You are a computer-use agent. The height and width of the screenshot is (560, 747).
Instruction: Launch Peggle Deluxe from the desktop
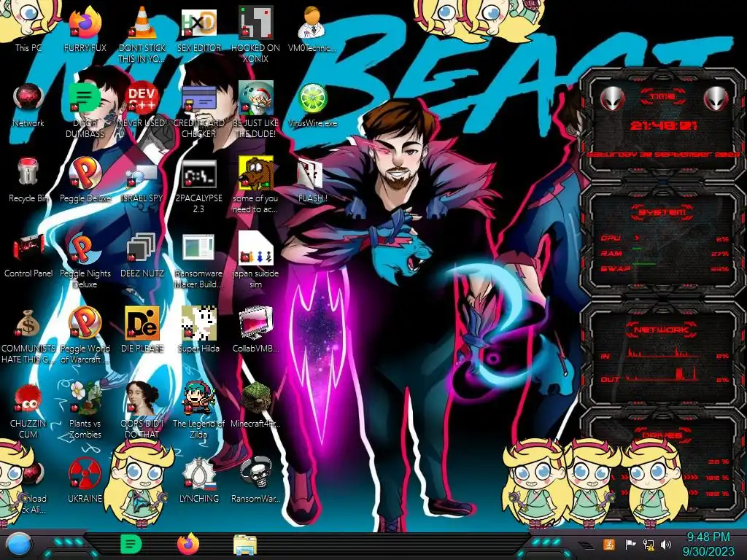coord(85,180)
